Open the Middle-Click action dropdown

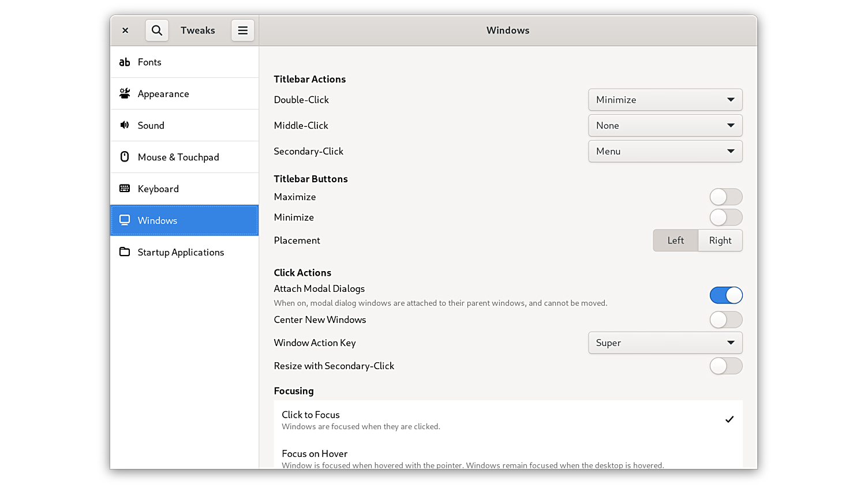coord(665,126)
